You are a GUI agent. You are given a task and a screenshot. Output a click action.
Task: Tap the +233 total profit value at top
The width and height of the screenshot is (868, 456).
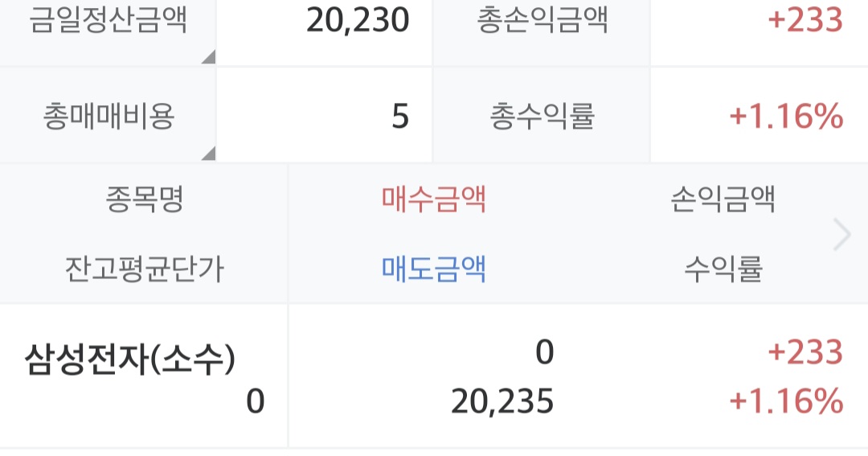pos(805,22)
